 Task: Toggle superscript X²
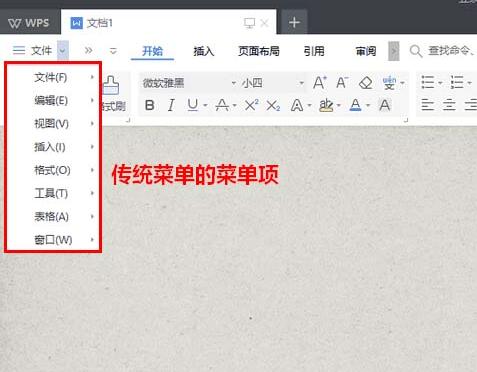coord(251,105)
